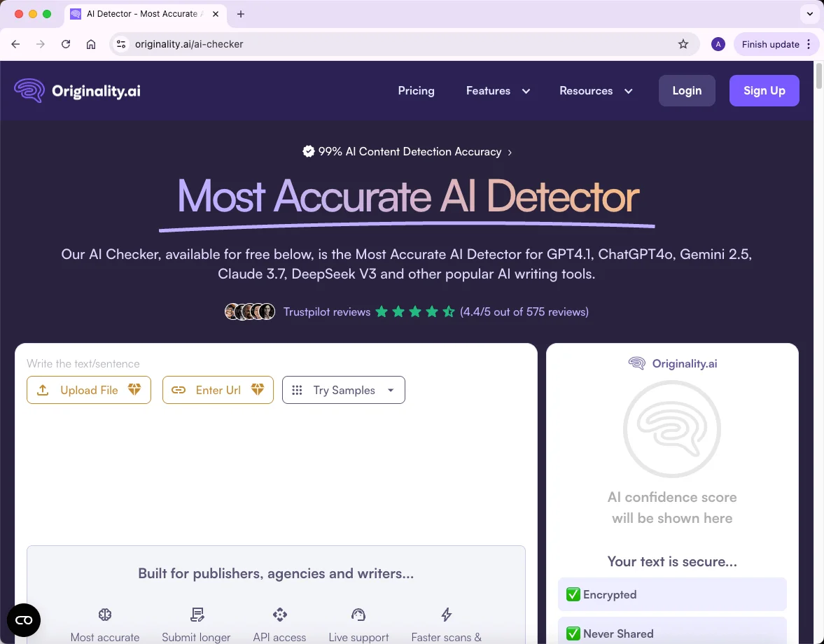Click the grid icon in Try Samples
This screenshot has width=824, height=644.
pyautogui.click(x=297, y=390)
